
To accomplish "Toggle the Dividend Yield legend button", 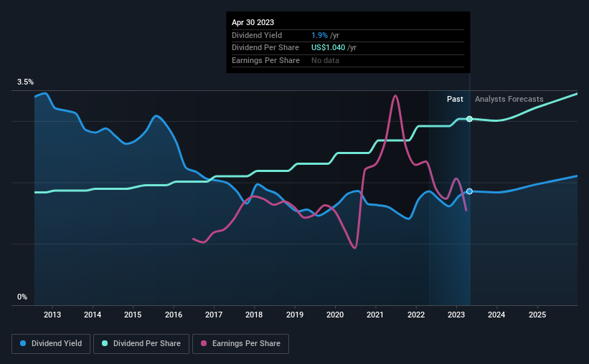I will coord(51,344).
